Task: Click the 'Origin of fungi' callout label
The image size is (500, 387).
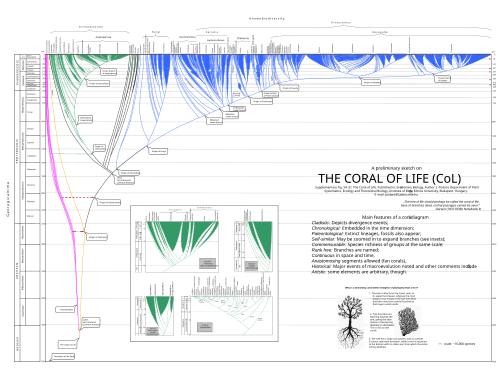Action: pos(158,151)
